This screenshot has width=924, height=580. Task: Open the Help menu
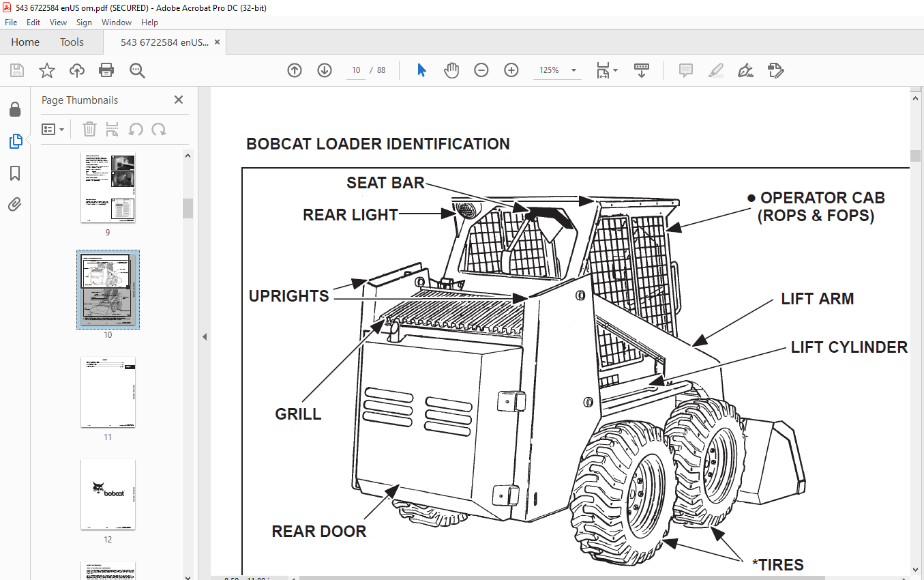149,23
